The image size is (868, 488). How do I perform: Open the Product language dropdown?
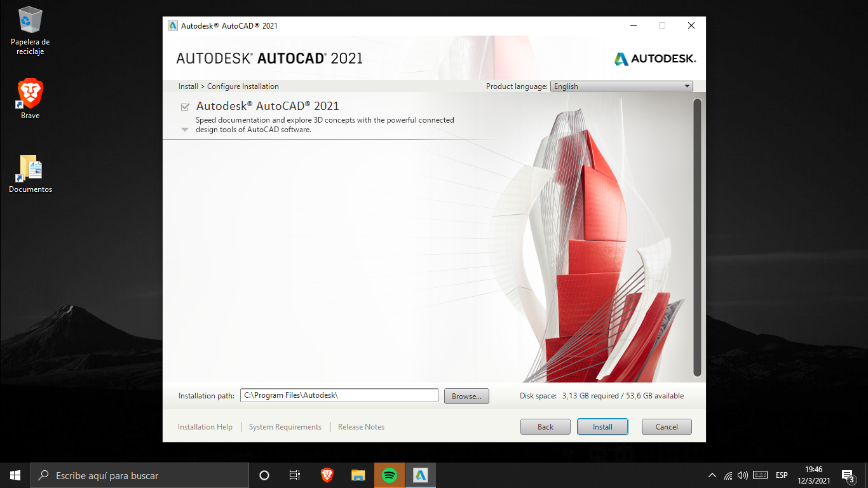point(621,86)
